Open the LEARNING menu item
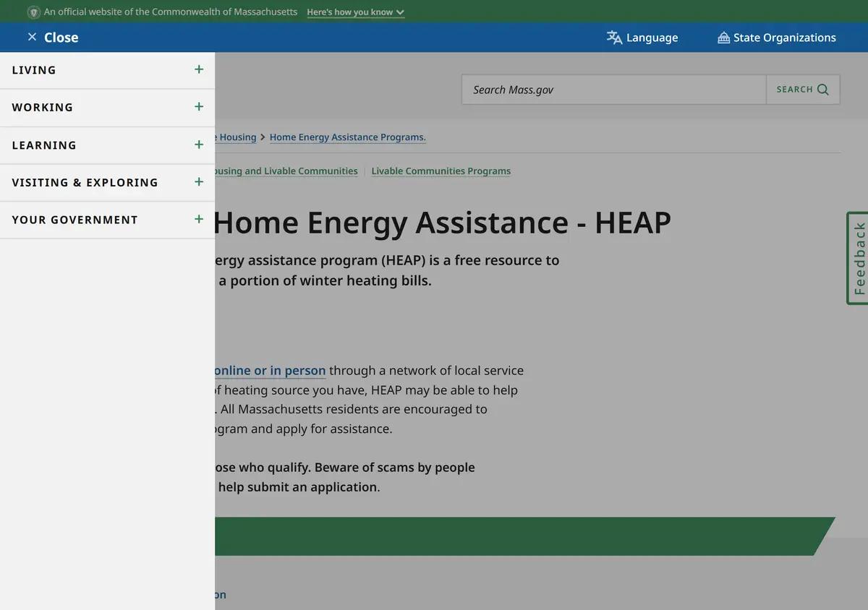Image resolution: width=868 pixels, height=610 pixels. pyautogui.click(x=107, y=145)
